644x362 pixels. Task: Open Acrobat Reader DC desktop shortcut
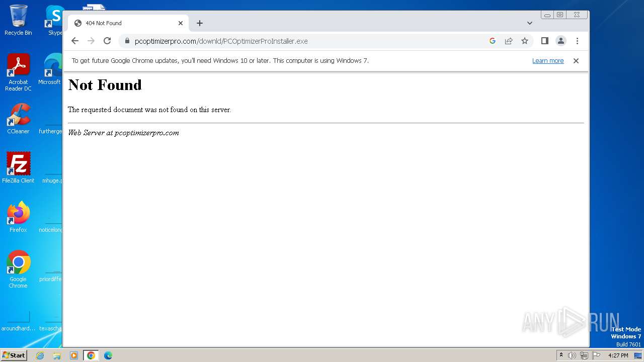18,72
